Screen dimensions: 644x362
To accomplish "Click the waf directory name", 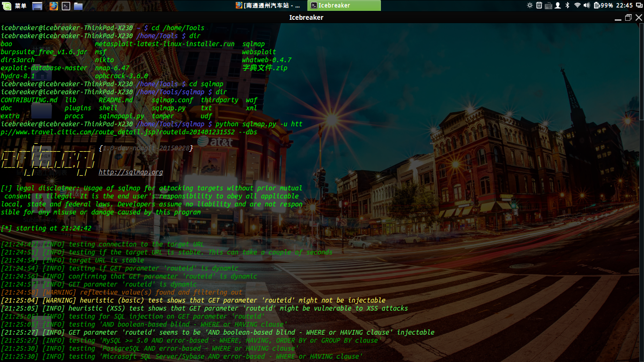I will [252, 100].
